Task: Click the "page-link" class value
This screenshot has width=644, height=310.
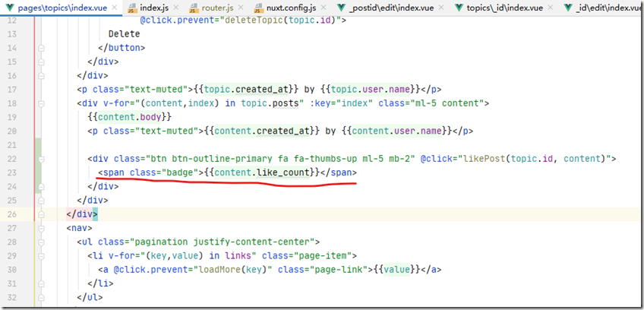Action: [338, 270]
